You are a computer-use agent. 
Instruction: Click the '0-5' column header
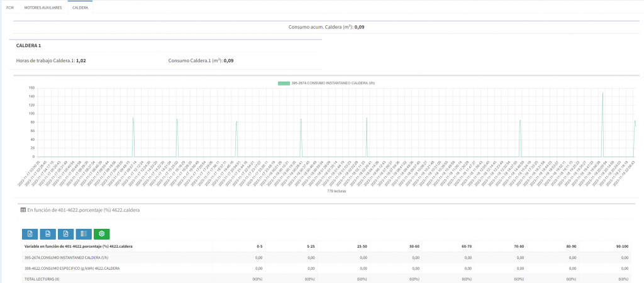coord(259,246)
